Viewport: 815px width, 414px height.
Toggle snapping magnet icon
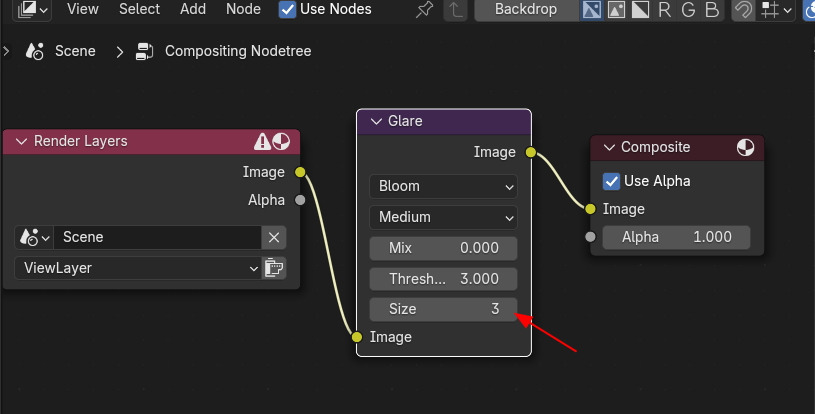(743, 9)
